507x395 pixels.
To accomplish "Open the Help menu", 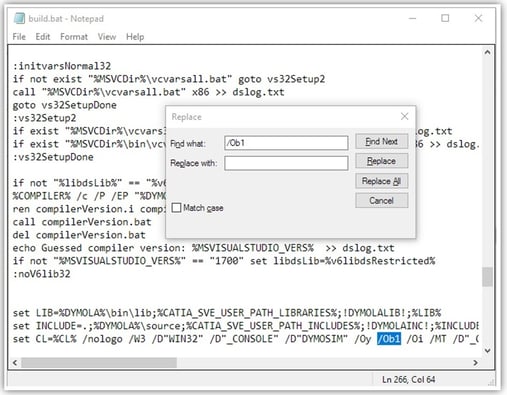I will 135,37.
